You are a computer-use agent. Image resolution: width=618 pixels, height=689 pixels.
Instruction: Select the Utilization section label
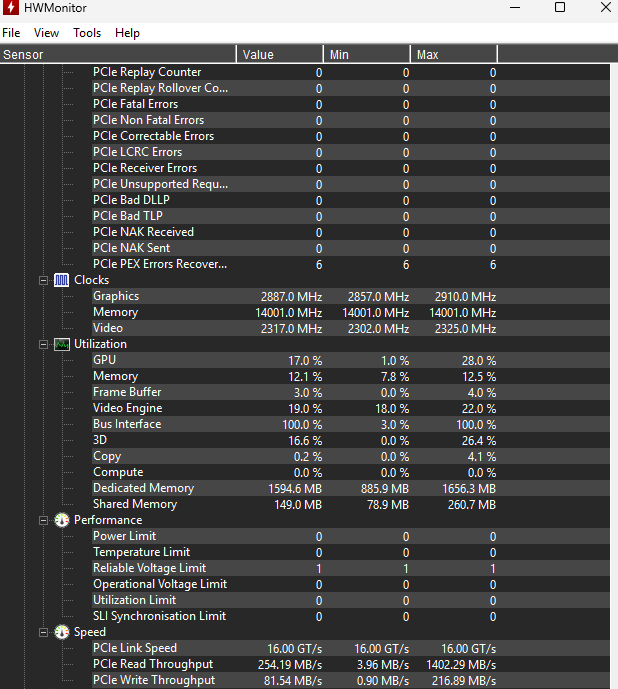(100, 344)
